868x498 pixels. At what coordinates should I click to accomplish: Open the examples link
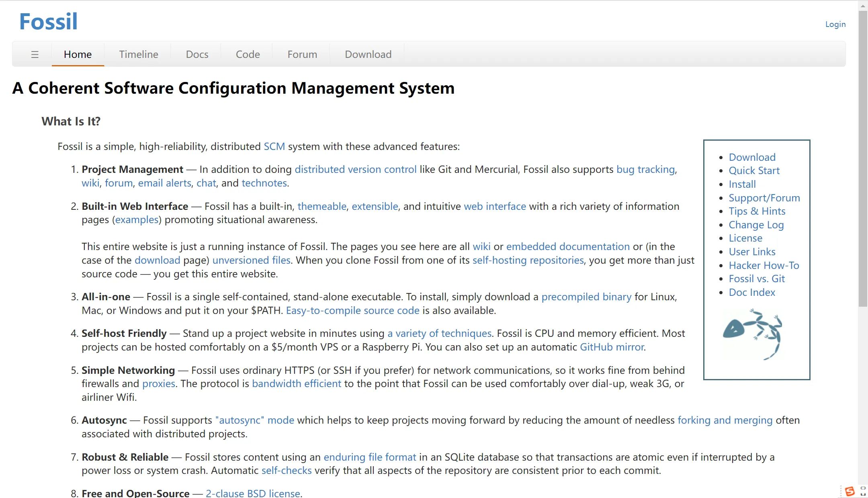coord(137,219)
